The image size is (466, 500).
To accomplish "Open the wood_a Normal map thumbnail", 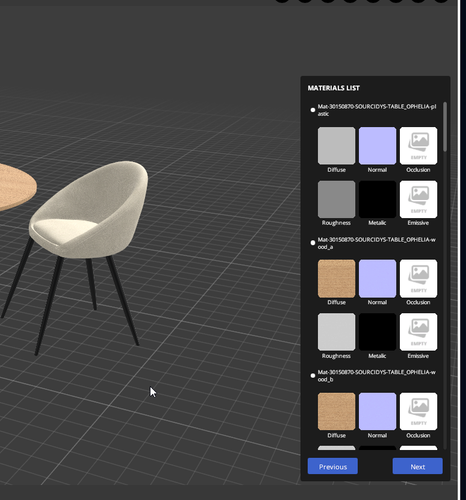I will click(x=377, y=279).
